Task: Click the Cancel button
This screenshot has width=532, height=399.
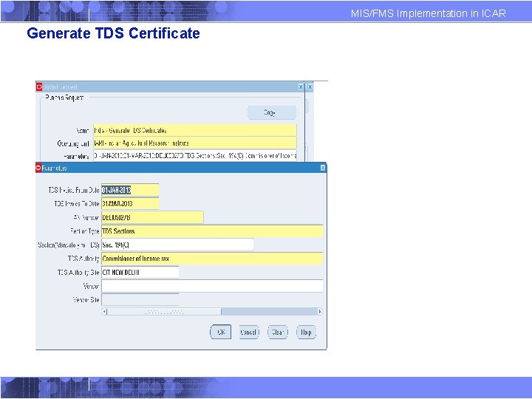Action: 248,332
